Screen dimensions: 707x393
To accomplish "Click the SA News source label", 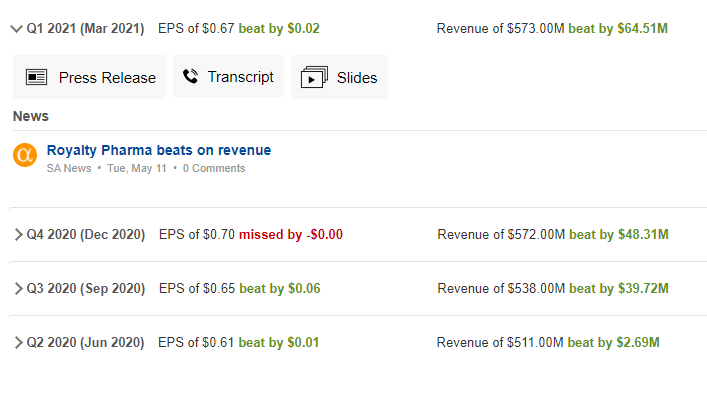I will (69, 168).
